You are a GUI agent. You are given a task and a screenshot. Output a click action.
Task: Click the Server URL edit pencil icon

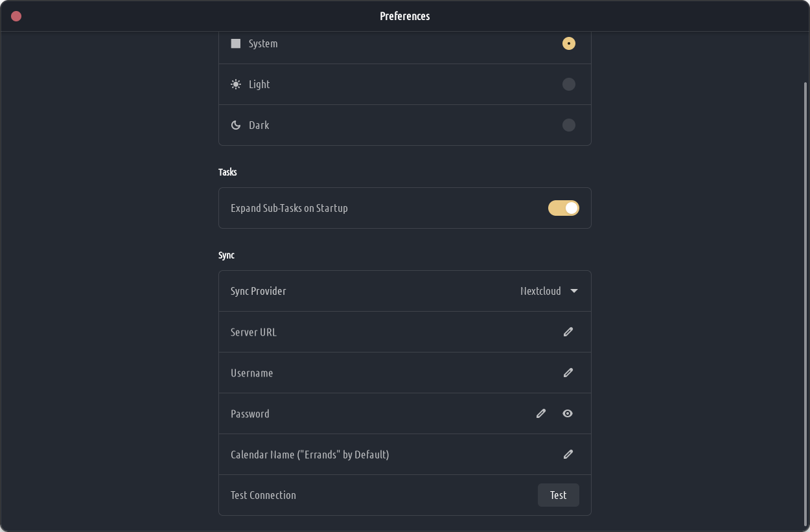tap(568, 332)
